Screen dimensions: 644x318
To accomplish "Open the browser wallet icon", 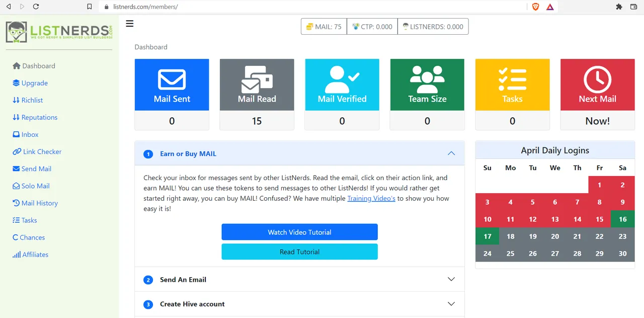I will tap(634, 7).
